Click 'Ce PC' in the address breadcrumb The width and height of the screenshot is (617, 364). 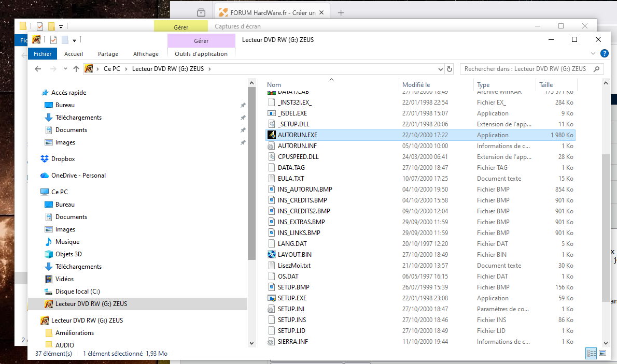tap(111, 69)
